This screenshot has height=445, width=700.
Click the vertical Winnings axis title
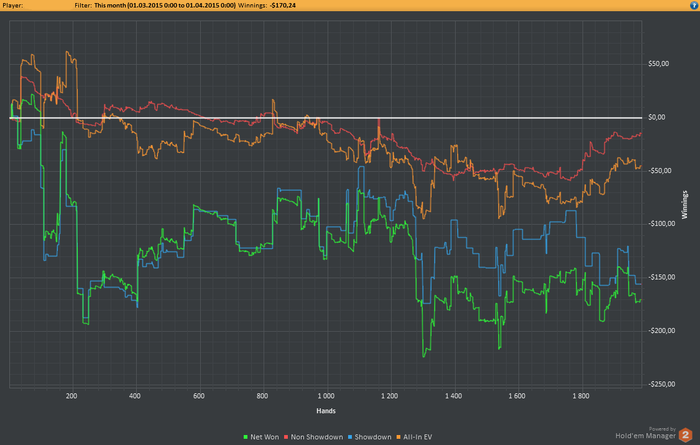(684, 204)
